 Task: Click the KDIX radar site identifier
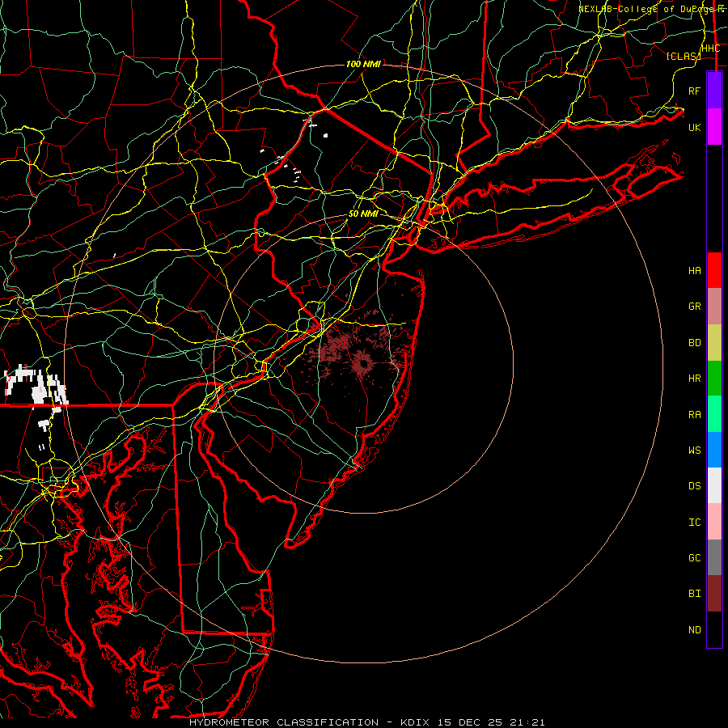[416, 722]
